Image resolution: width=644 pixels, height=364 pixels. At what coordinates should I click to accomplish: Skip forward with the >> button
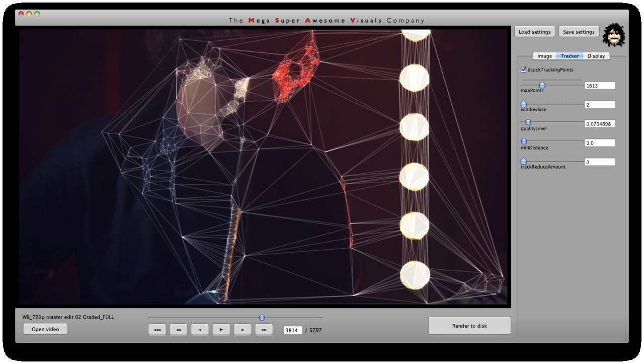(264, 330)
